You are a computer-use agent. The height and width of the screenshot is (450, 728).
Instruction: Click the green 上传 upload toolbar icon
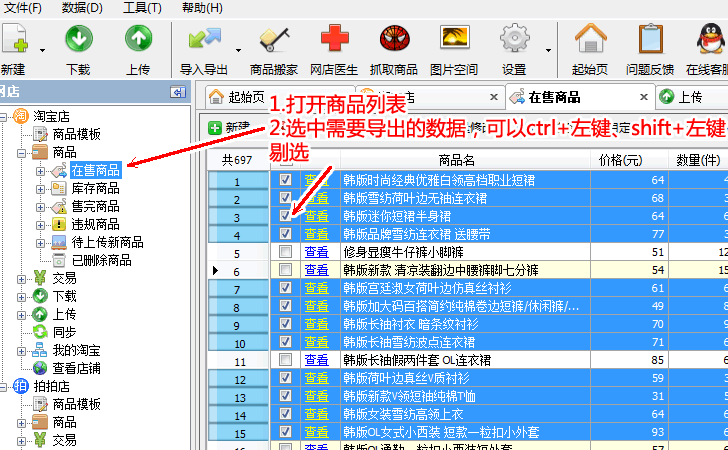point(138,39)
